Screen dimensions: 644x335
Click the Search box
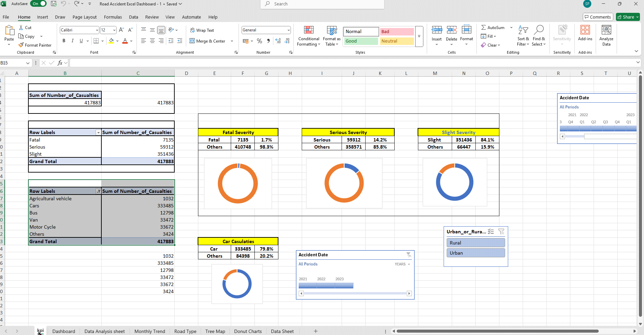(x=322, y=4)
